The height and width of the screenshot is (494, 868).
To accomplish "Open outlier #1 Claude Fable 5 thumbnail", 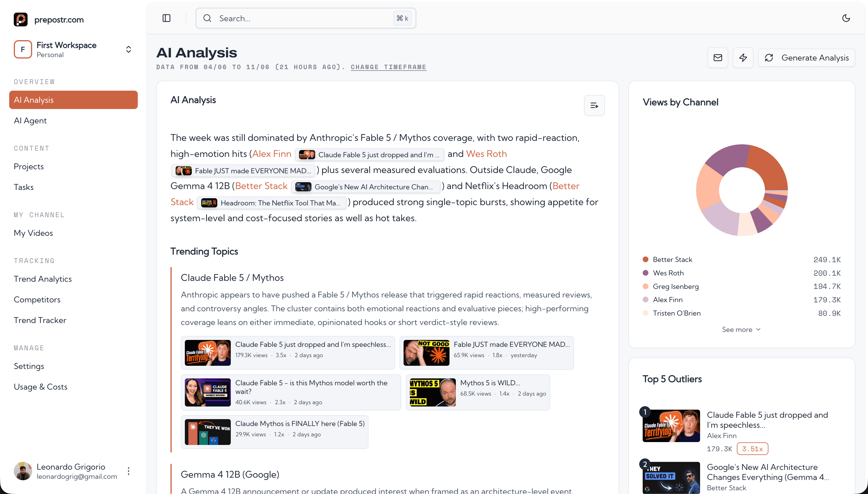I will pyautogui.click(x=671, y=425).
